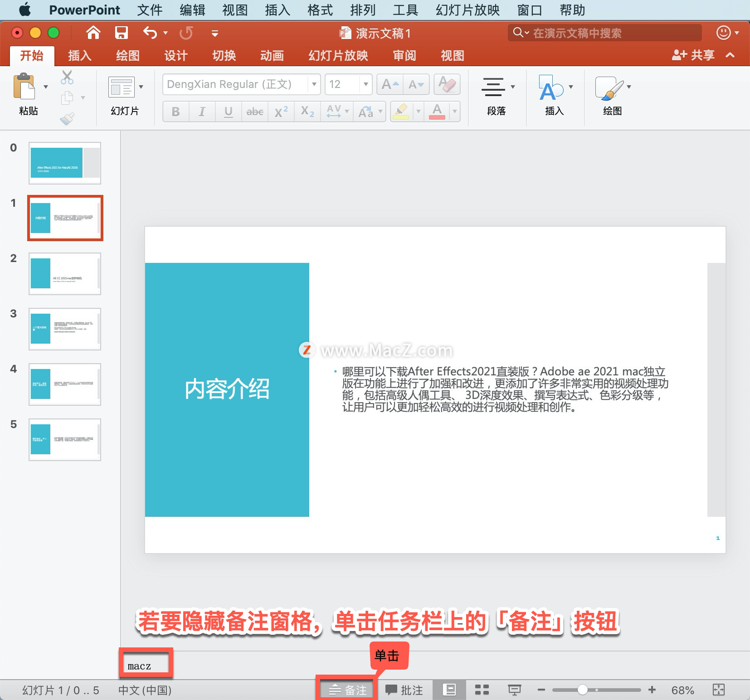
Task: Toggle bold formatting
Action: coord(176,112)
